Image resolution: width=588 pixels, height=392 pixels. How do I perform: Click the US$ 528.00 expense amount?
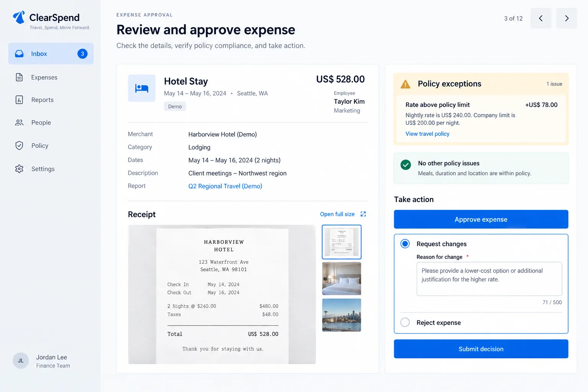340,79
